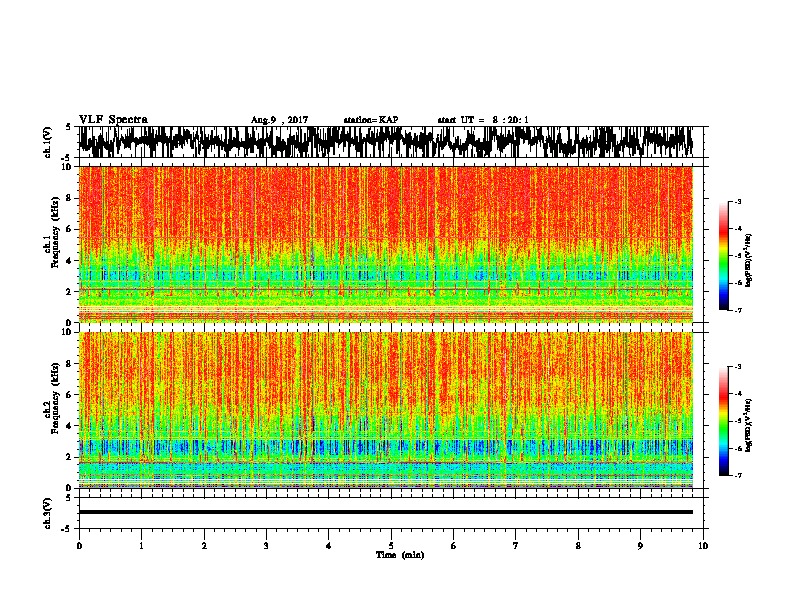Click time axis tick label "5"
This screenshot has width=792, height=612.
click(391, 546)
